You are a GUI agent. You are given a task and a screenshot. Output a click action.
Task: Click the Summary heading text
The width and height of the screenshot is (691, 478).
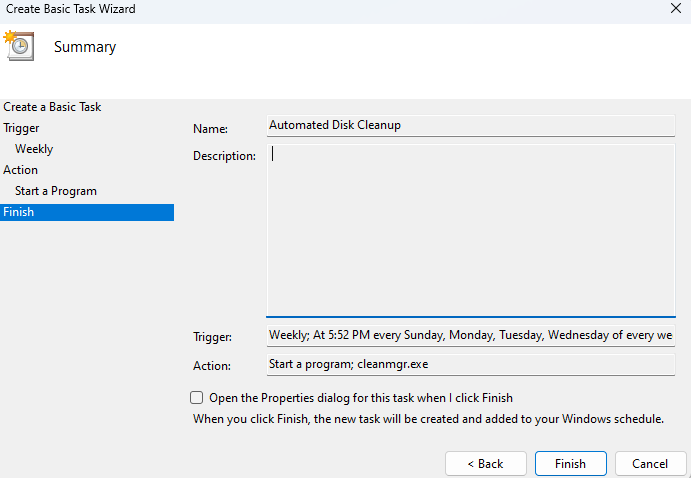click(85, 47)
